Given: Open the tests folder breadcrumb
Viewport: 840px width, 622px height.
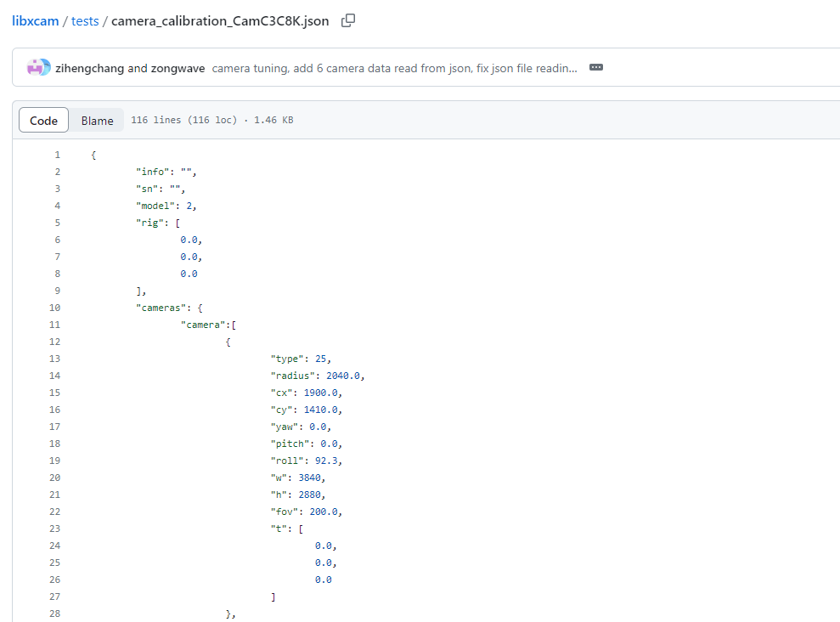Looking at the screenshot, I should coord(85,21).
